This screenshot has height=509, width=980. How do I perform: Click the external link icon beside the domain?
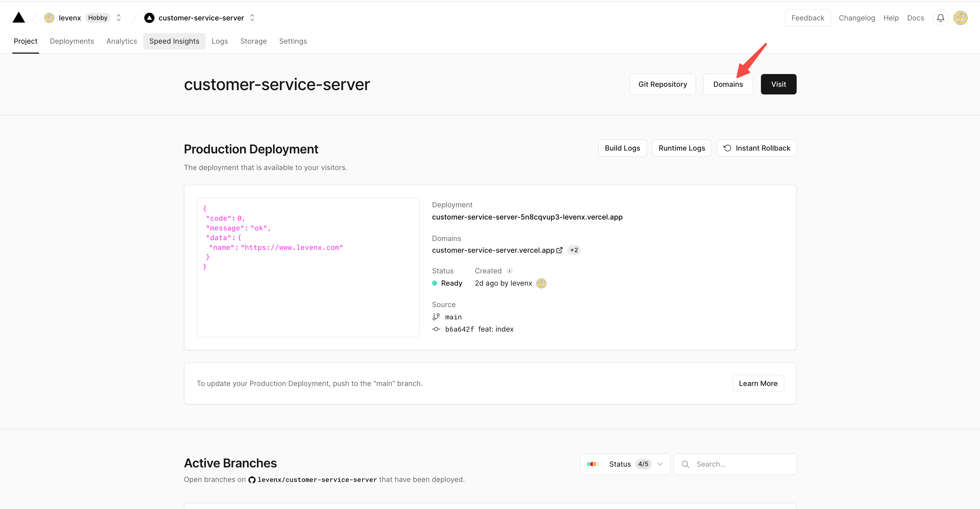[559, 250]
